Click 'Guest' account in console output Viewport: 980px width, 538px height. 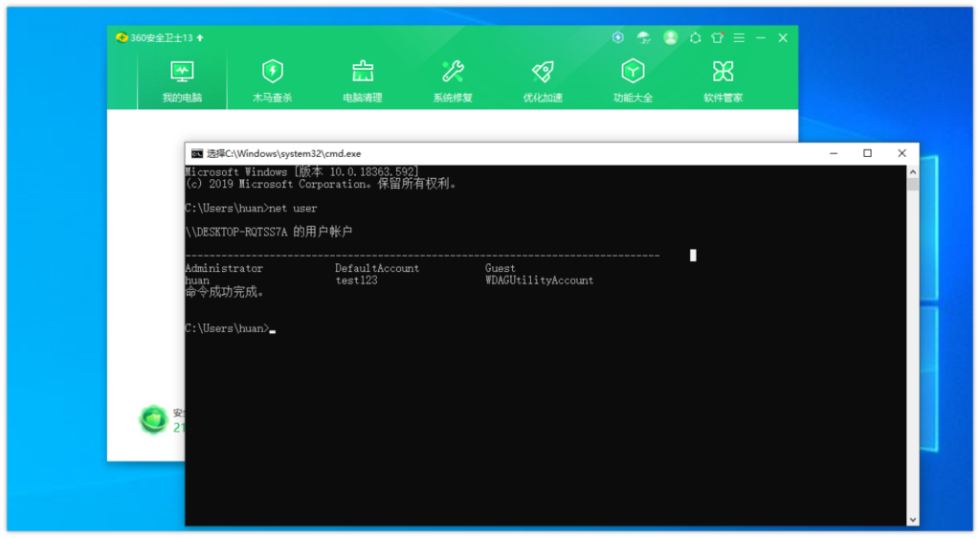pyautogui.click(x=500, y=268)
